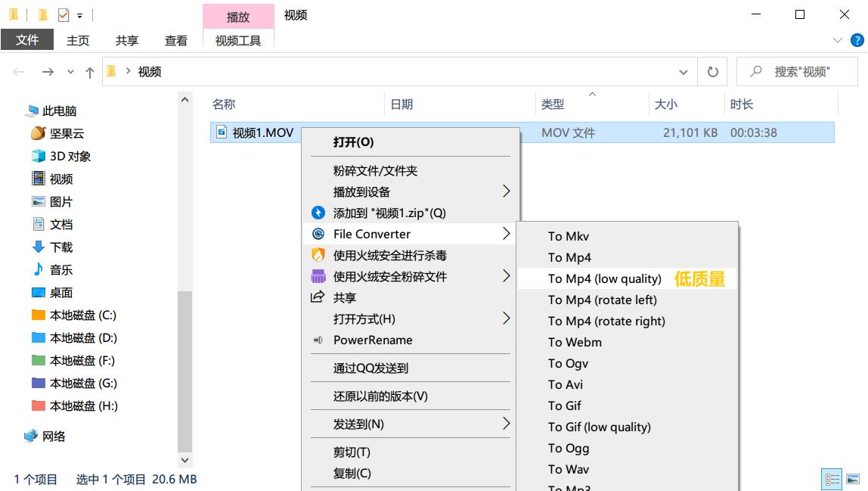Open the address bar dropdown arrow
Screen dimensions: 868x491
684,71
